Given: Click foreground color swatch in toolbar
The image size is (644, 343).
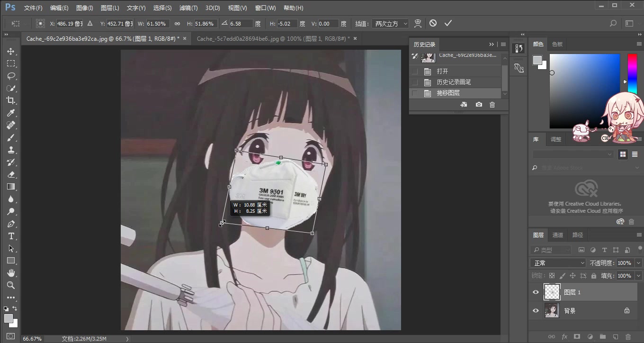Looking at the screenshot, I should tap(9, 318).
